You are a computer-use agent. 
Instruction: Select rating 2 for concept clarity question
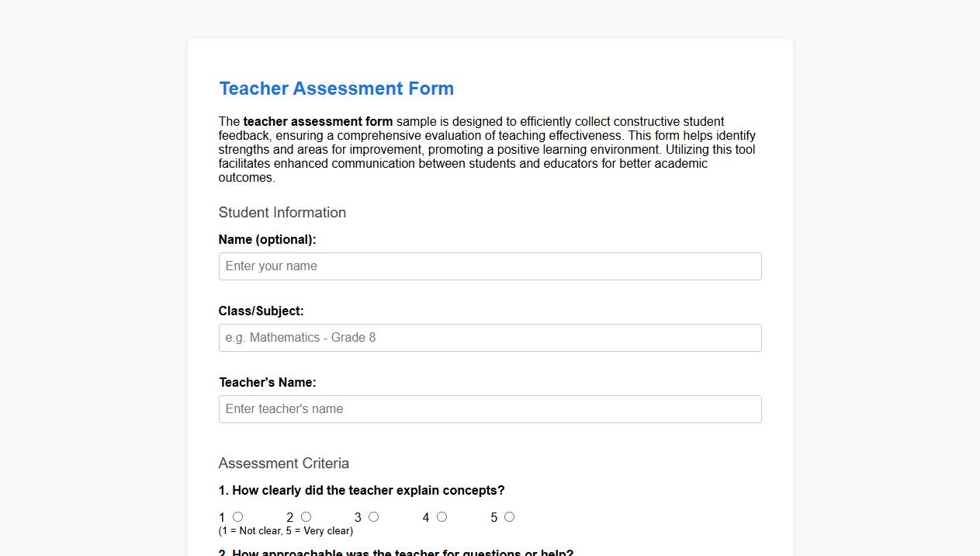click(x=306, y=516)
